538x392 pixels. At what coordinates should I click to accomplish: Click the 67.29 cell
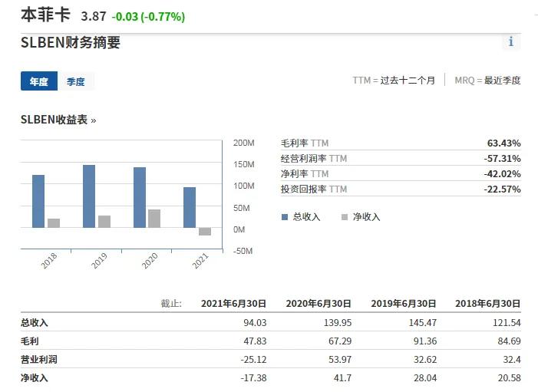(x=340, y=341)
